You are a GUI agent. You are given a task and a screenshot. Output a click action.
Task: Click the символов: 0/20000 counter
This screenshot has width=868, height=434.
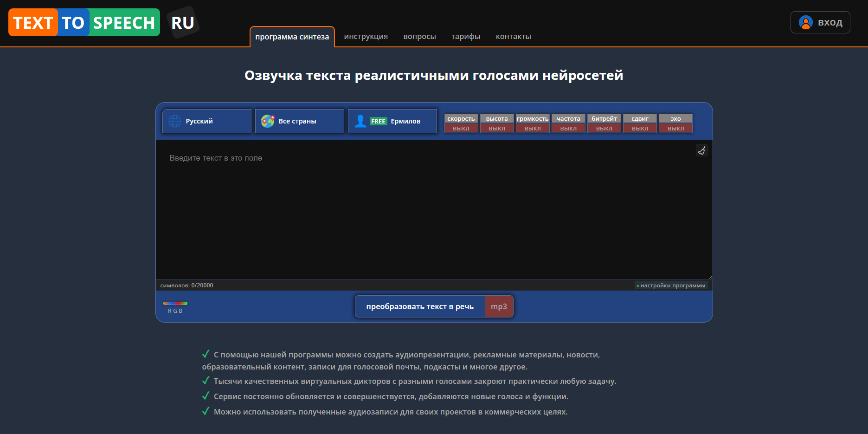click(x=186, y=285)
